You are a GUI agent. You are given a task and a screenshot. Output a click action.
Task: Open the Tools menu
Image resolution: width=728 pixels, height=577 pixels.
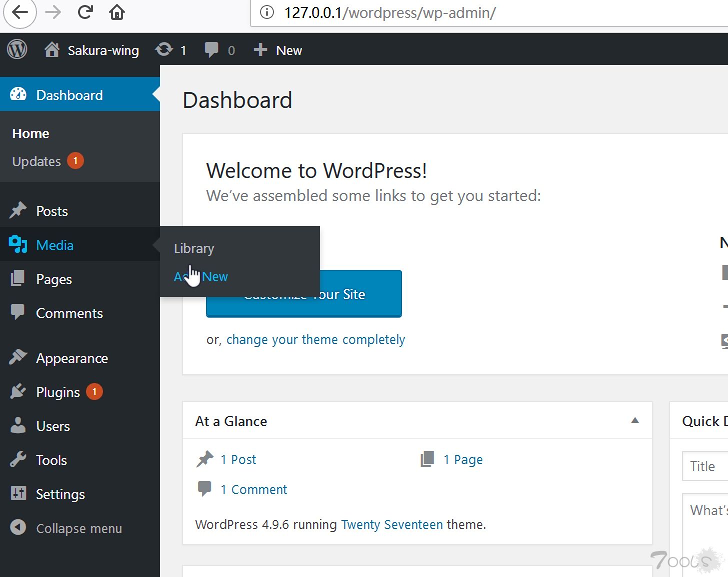pyautogui.click(x=51, y=460)
